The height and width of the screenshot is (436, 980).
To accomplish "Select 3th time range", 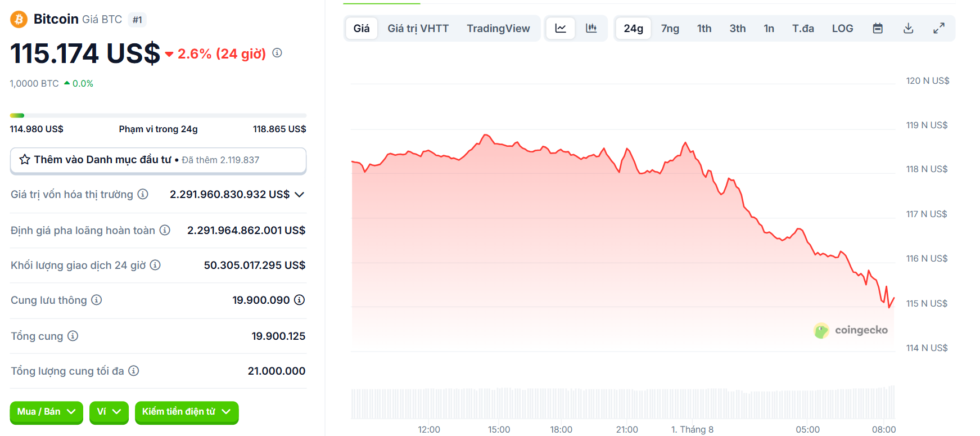I will 738,28.
